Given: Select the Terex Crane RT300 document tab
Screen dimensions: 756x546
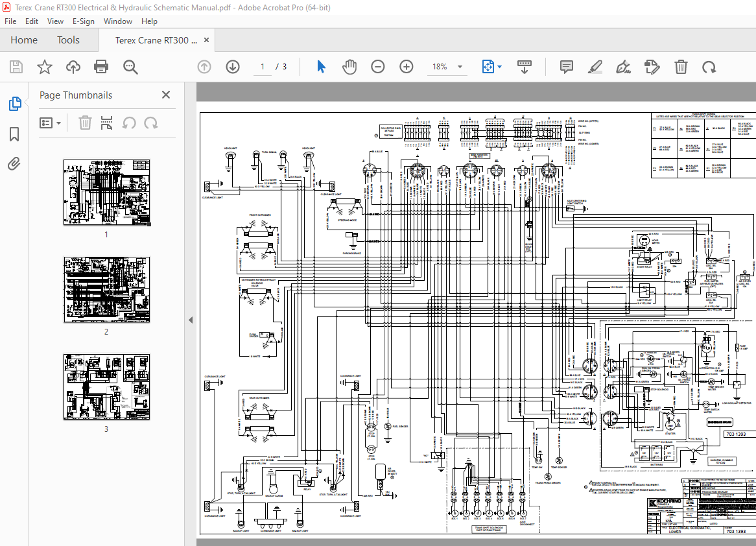Looking at the screenshot, I should pos(156,40).
